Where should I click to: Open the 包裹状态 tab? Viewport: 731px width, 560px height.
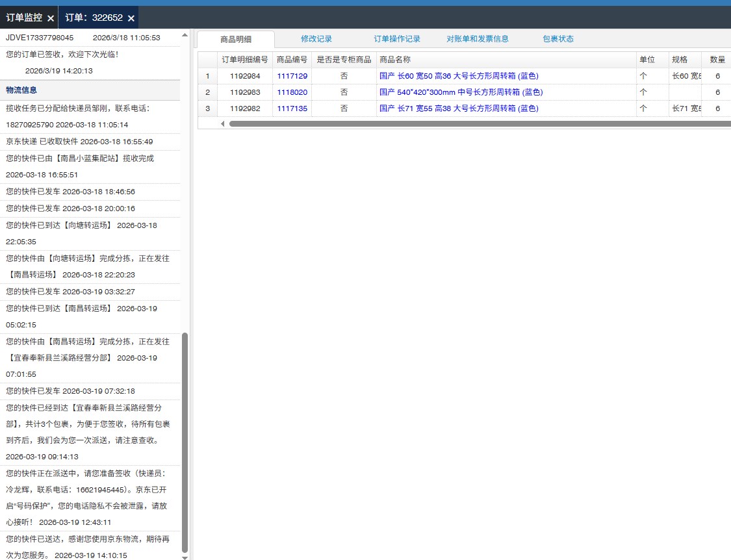coord(558,39)
